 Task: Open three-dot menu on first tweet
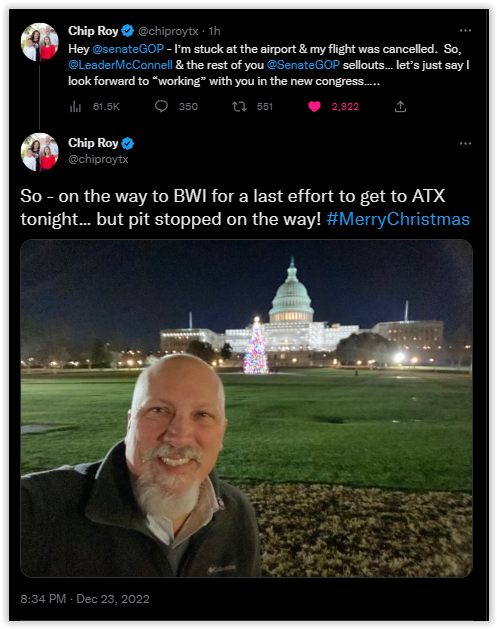(x=465, y=30)
